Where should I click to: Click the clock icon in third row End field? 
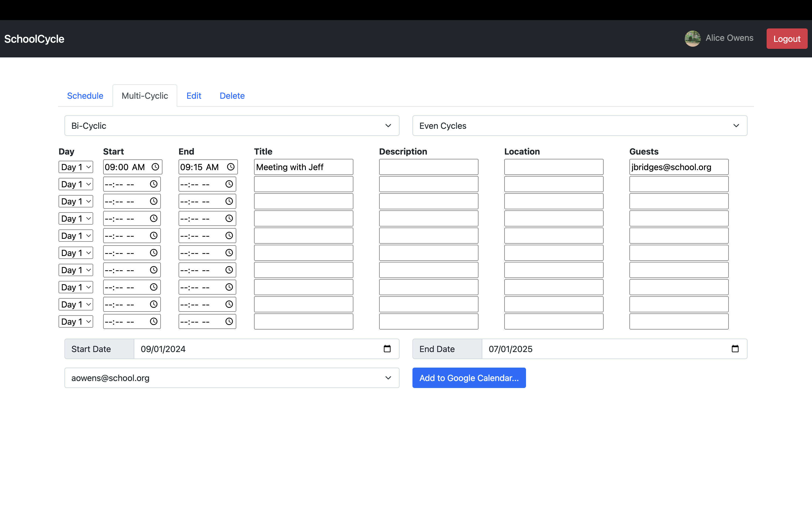[x=229, y=202]
